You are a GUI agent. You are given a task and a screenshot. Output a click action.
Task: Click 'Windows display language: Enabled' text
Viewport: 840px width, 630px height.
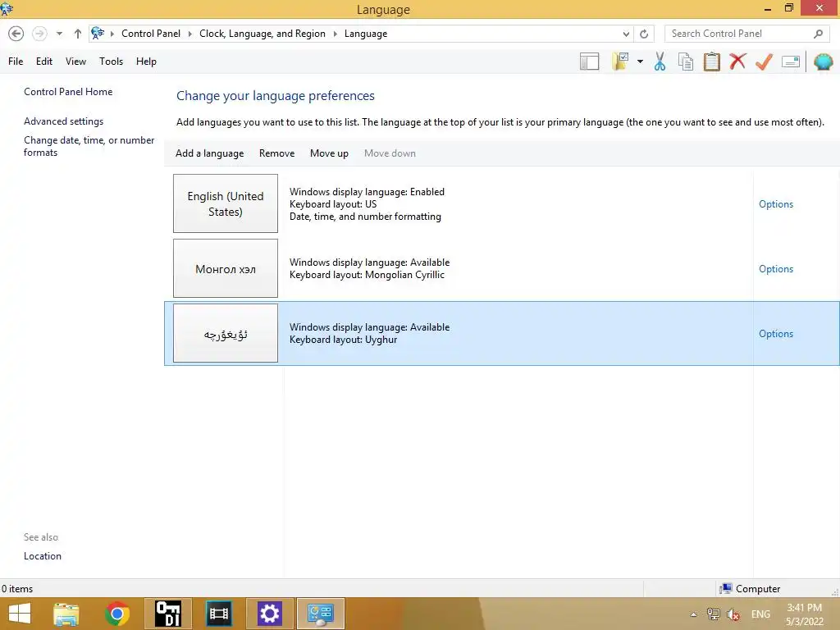[x=367, y=192]
